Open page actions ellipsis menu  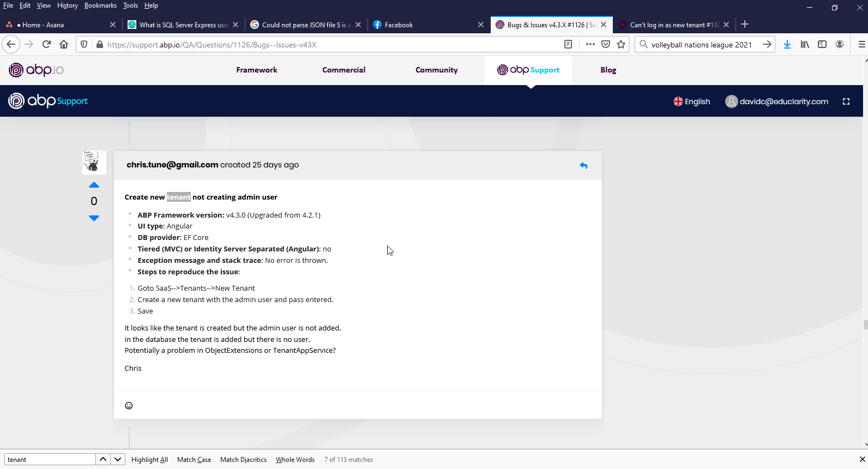point(590,44)
